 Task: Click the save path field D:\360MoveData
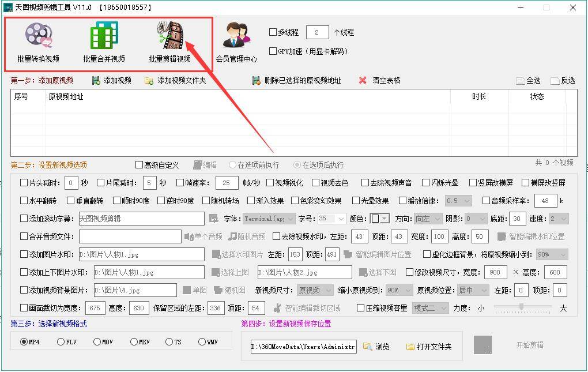pyautogui.click(x=303, y=347)
